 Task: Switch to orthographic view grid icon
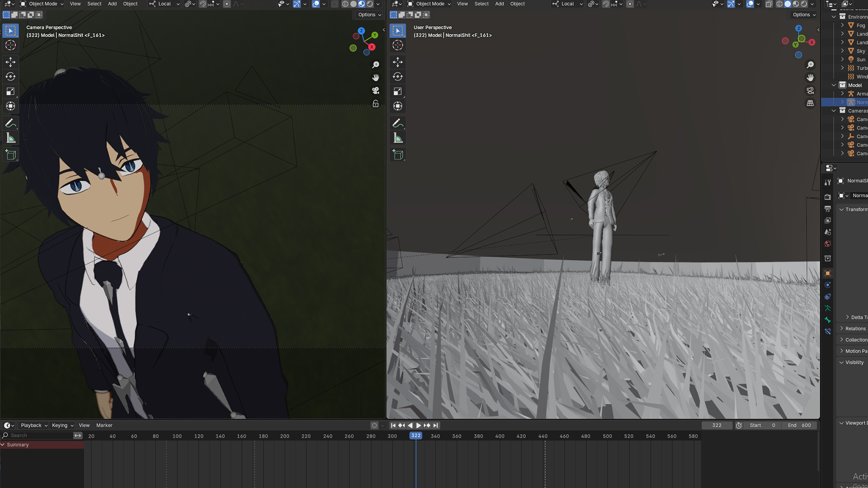[810, 103]
